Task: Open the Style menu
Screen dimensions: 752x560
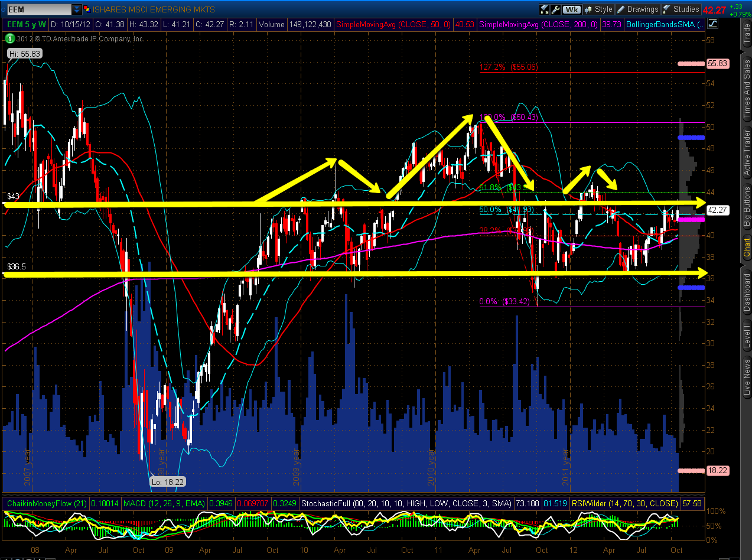Action: point(598,9)
